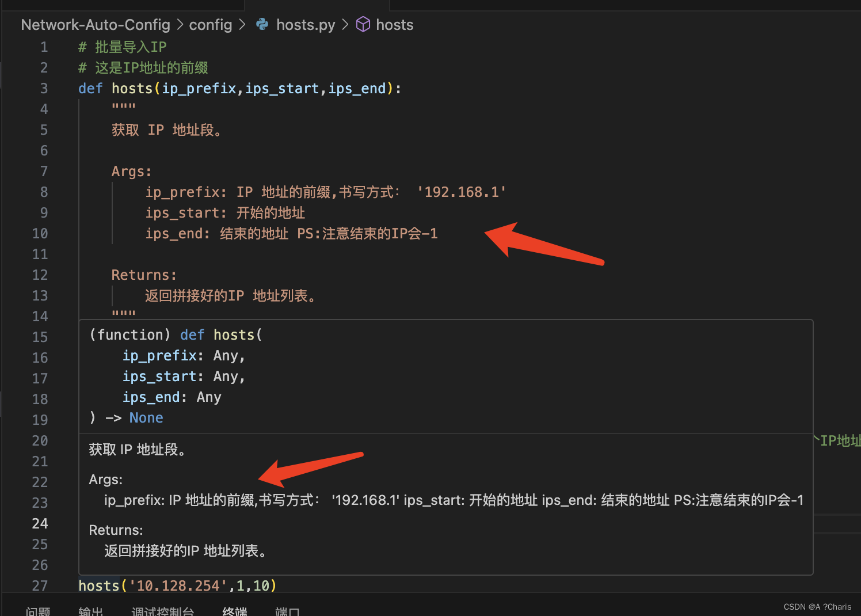Screen dimensions: 861x616
Task: Click 'Returns:' heading in hover tooltip
Action: pos(116,530)
